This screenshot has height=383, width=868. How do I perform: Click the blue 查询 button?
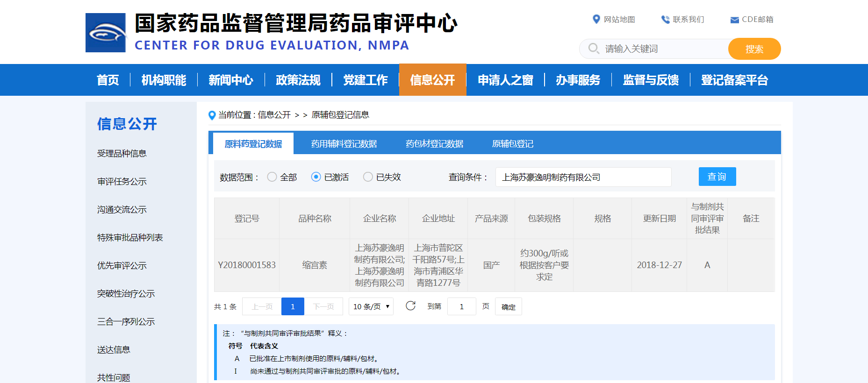[717, 177]
